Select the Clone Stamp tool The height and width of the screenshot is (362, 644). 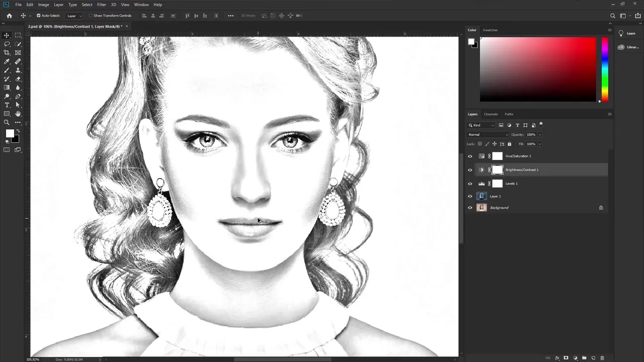click(18, 70)
